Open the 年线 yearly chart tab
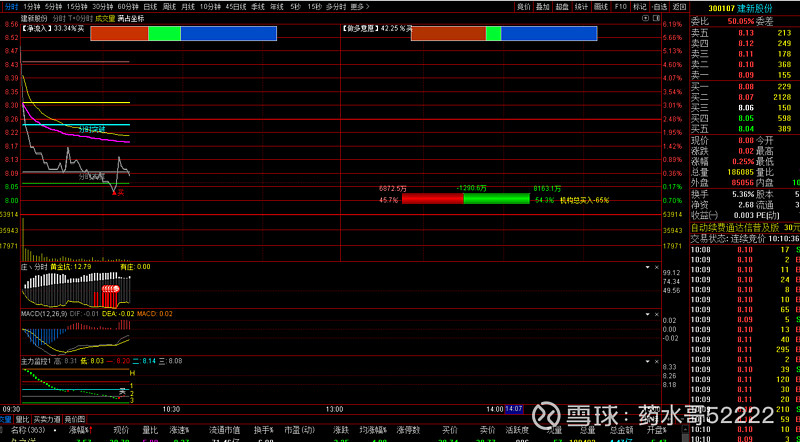This screenshot has height=442, width=800. coord(277,7)
